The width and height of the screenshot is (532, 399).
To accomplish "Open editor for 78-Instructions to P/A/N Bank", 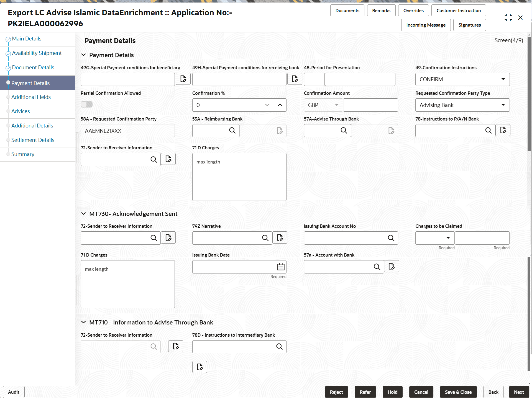I will (503, 130).
